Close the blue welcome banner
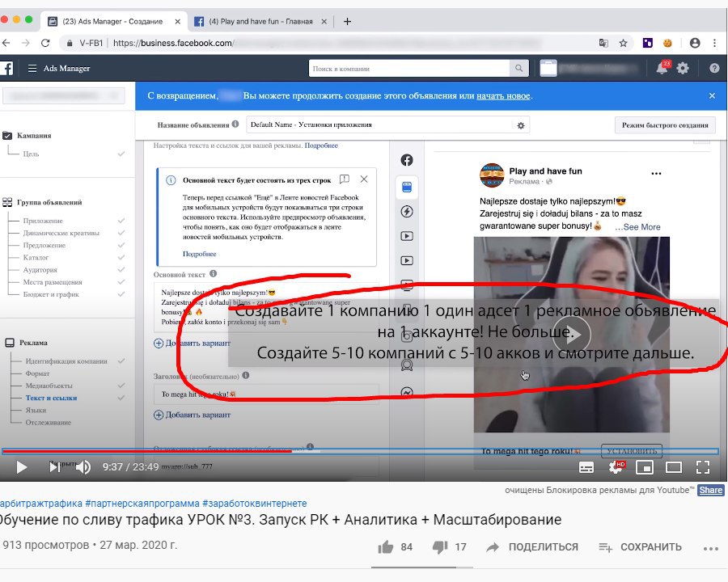The image size is (728, 582). pyautogui.click(x=712, y=95)
